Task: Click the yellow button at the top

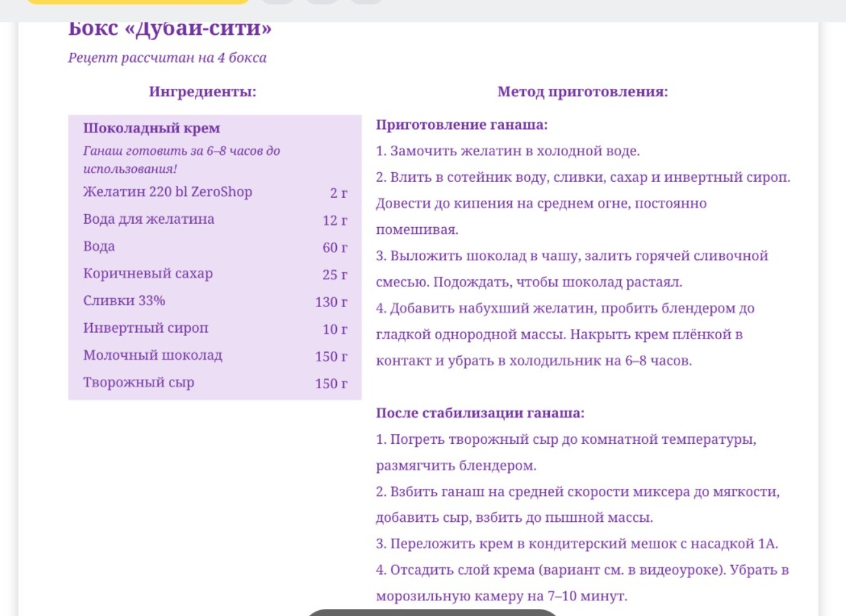Action: click(137, 2)
